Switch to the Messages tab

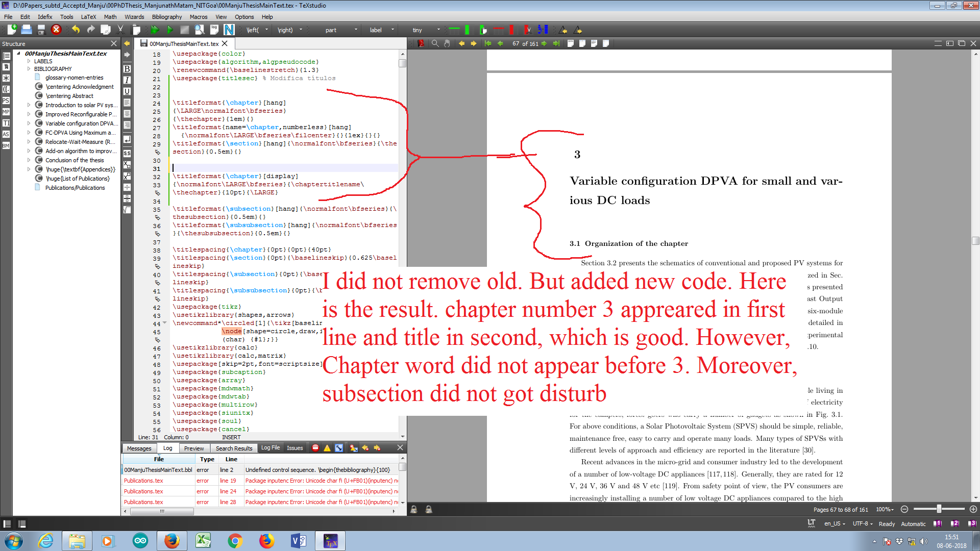139,448
